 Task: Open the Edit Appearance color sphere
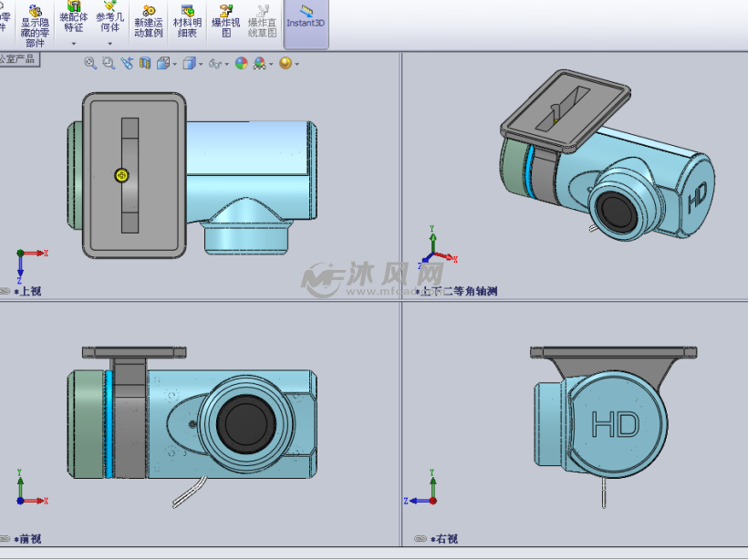click(241, 62)
